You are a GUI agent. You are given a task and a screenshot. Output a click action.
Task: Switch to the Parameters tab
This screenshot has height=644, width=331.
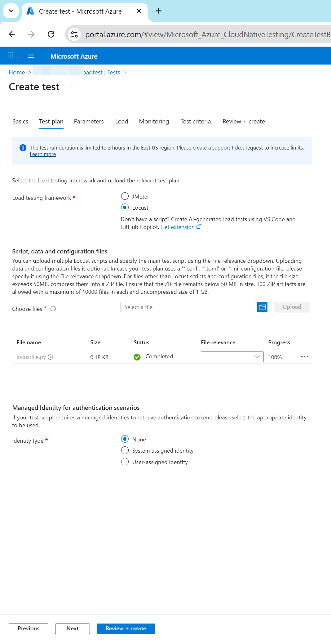[89, 122]
